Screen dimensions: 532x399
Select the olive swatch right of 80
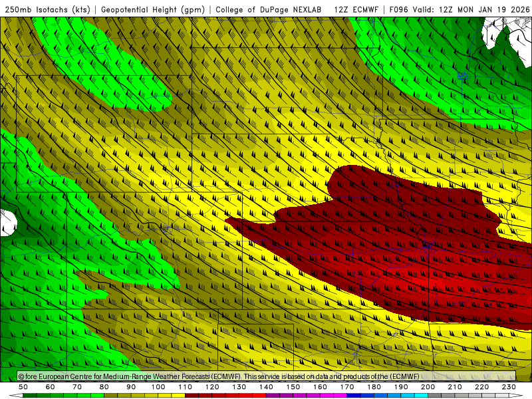111,396
